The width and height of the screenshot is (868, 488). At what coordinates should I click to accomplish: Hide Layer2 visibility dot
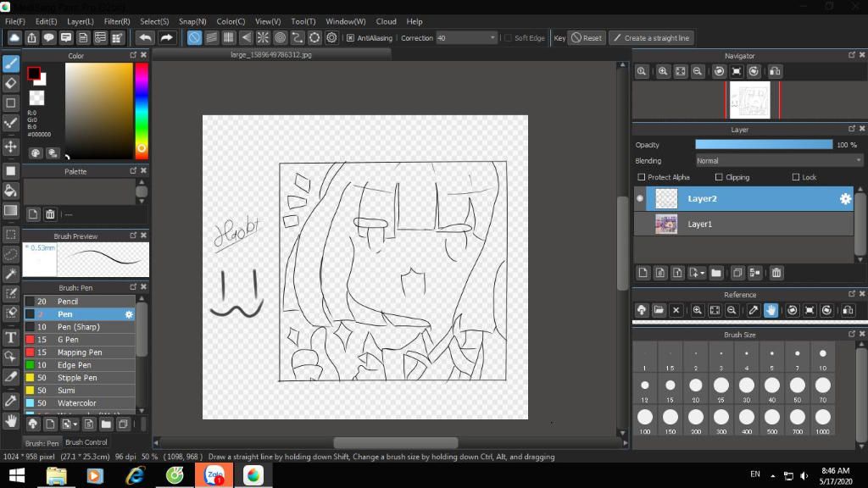coord(640,198)
